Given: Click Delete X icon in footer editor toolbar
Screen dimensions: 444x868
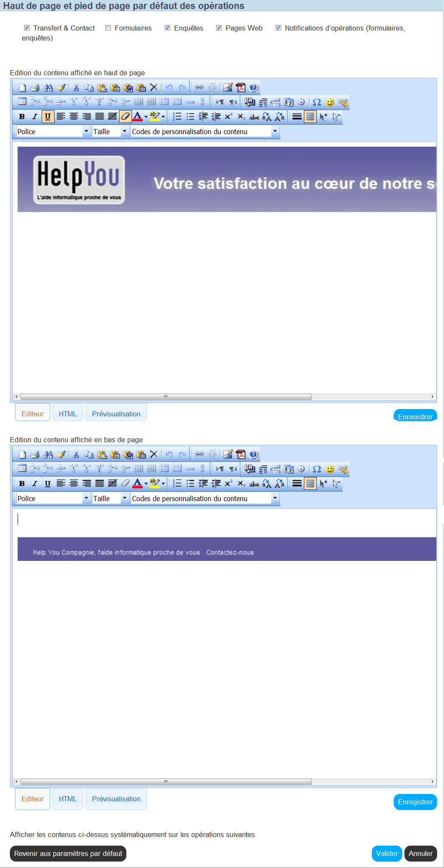Looking at the screenshot, I should (153, 455).
